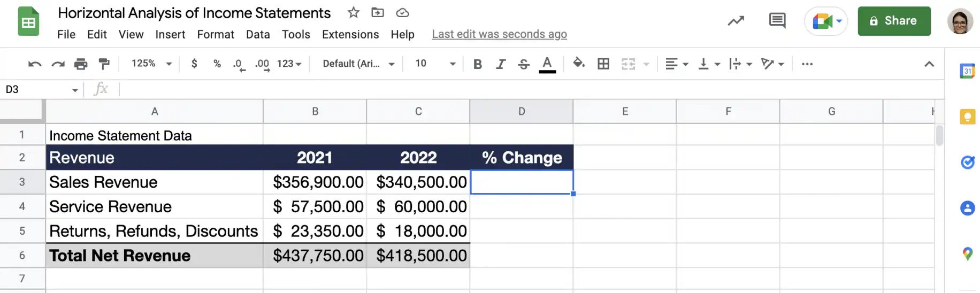Screen dimensions: 980x293
Task: Open the text color picker
Action: [x=547, y=64]
